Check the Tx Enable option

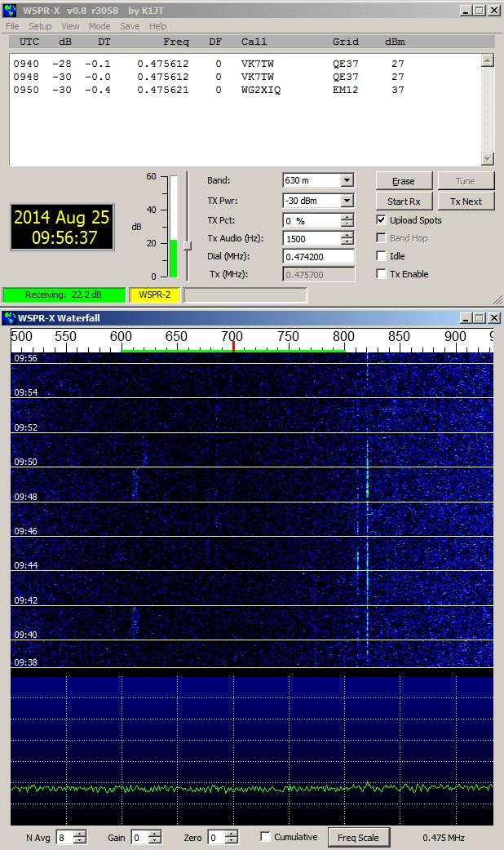[382, 274]
